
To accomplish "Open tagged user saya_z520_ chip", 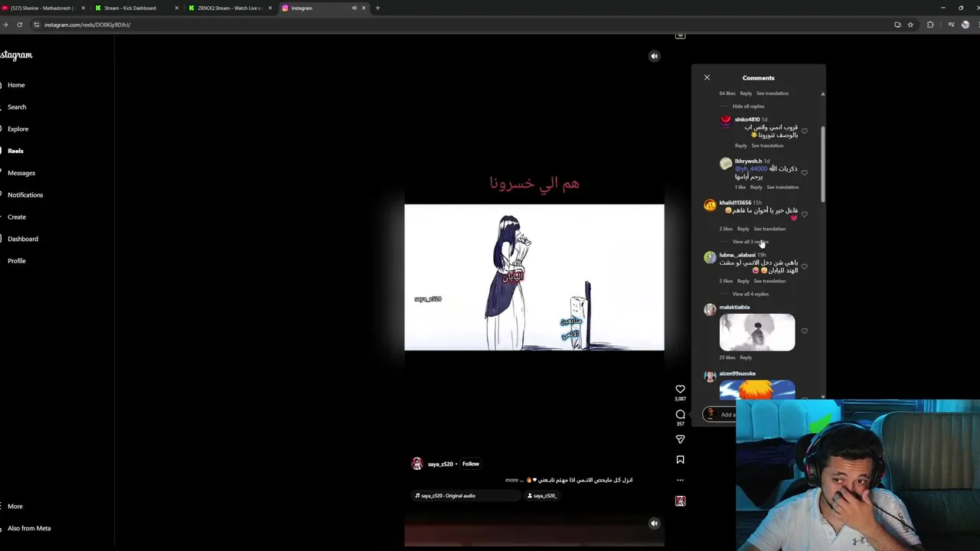I will 542,496.
